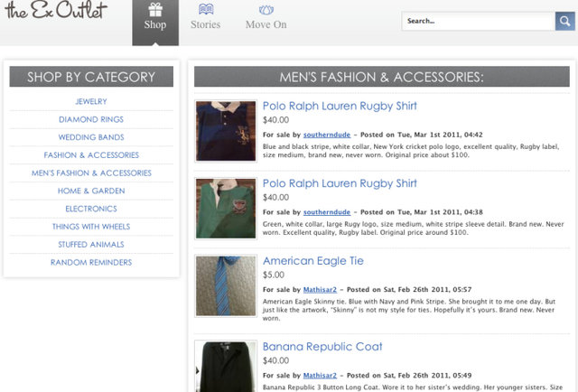
Task: Browse the Stuffed Animals category
Action: pyautogui.click(x=91, y=245)
